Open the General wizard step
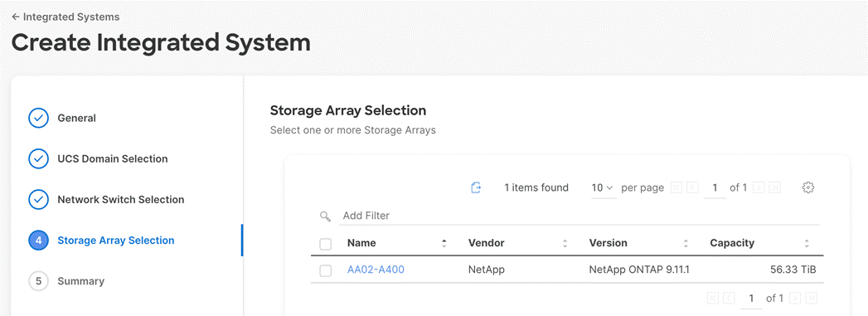 click(76, 118)
